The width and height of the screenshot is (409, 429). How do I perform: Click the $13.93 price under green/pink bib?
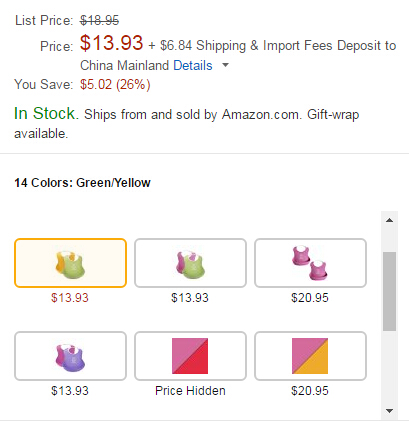point(190,297)
